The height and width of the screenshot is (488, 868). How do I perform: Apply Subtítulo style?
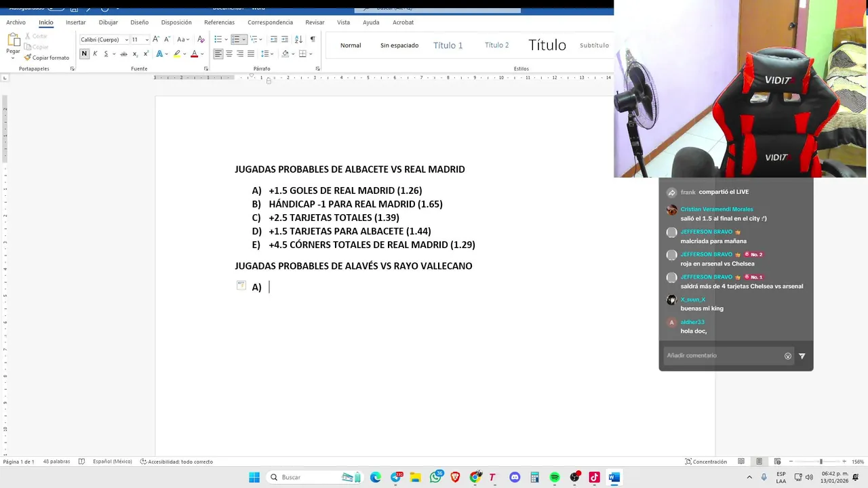tap(594, 45)
